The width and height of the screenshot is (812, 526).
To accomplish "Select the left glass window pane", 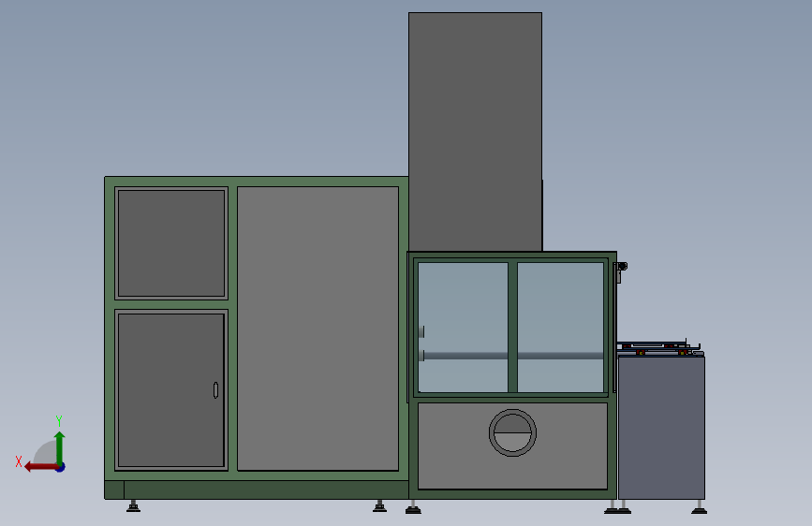I will click(x=463, y=328).
